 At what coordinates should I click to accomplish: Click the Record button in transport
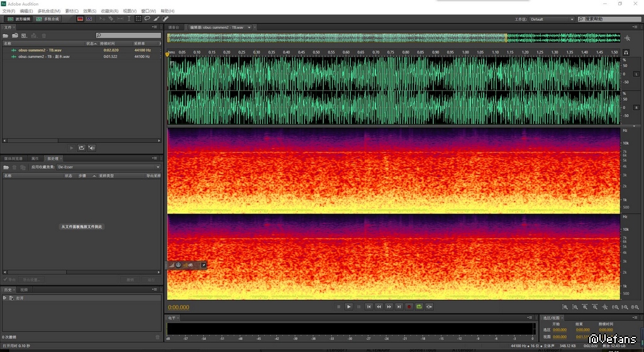[x=409, y=307]
